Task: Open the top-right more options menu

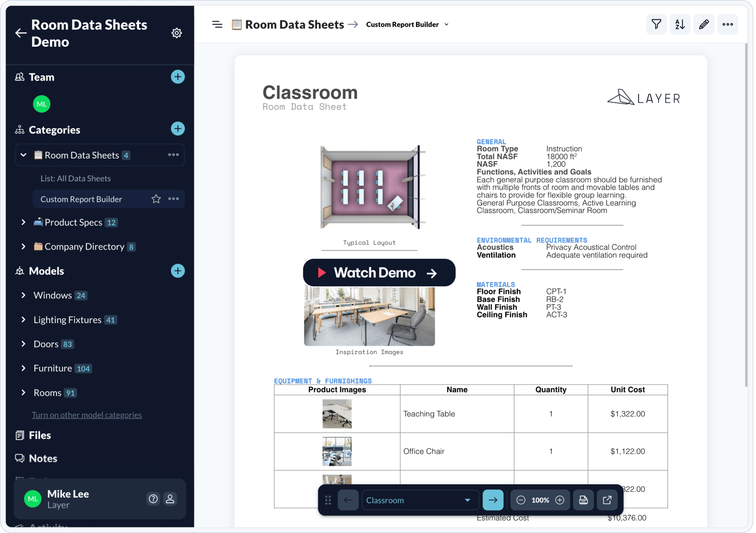Action: tap(728, 24)
